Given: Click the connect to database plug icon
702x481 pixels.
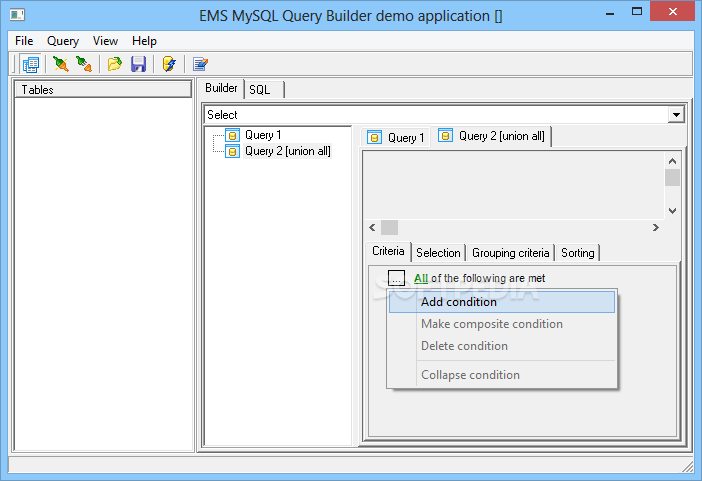Looking at the screenshot, I should click(x=60, y=64).
